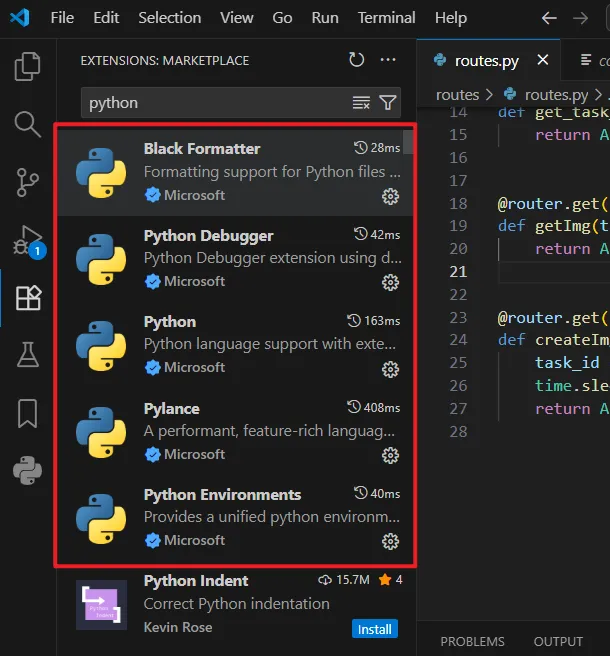610x656 pixels.
Task: Click the task_id line in editor
Action: [x=567, y=363]
